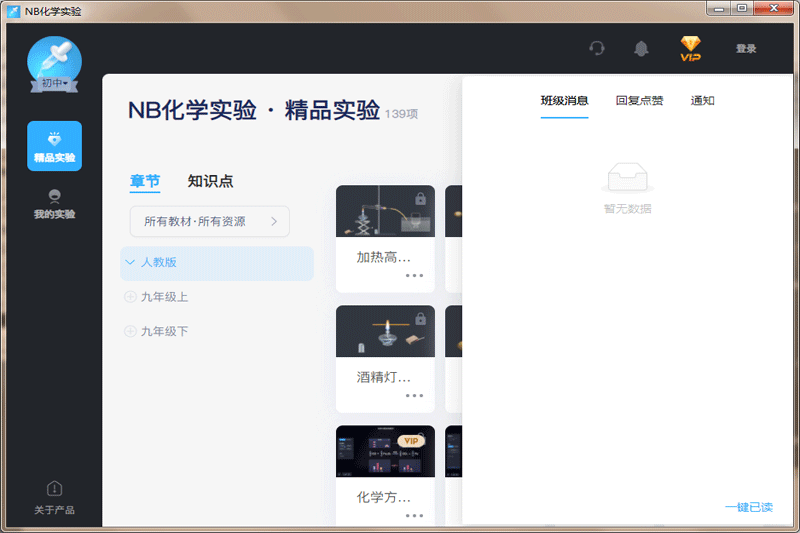The image size is (800, 533).
Task: Open the 所有教材·所有资源 selector
Action: [x=209, y=222]
